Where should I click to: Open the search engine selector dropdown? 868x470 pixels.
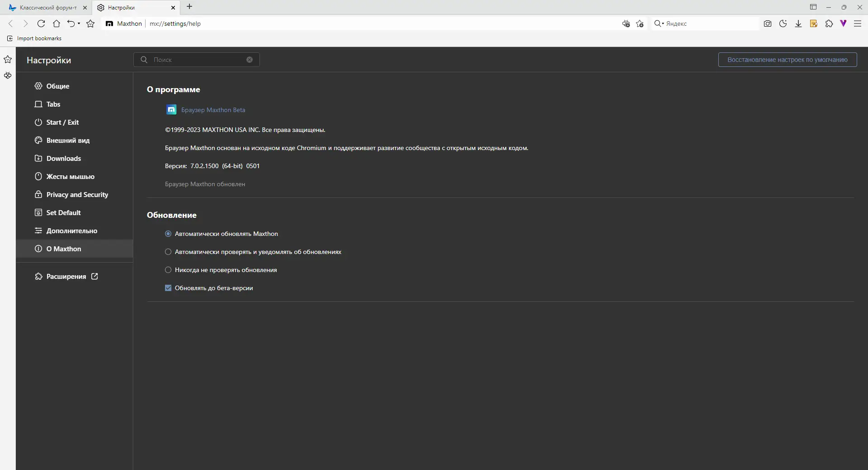659,24
